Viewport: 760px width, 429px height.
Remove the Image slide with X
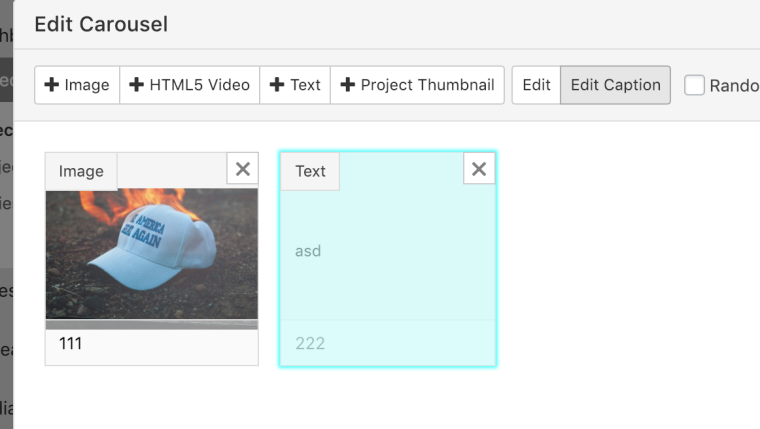coord(242,169)
